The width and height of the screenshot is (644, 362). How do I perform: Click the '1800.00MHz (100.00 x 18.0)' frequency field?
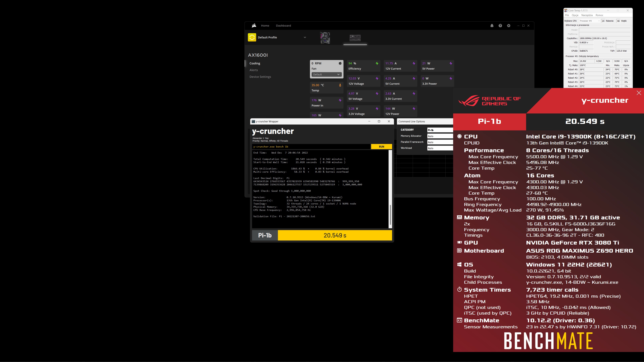click(604, 38)
